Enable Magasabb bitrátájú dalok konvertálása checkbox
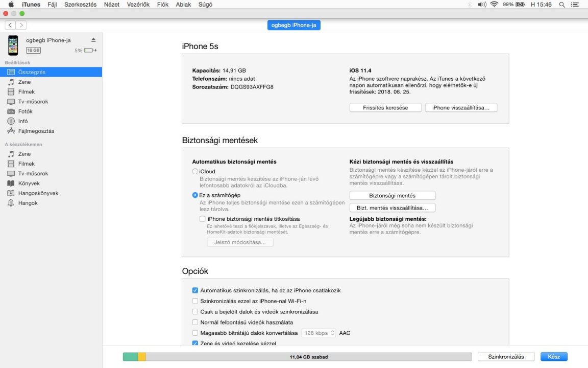This screenshot has width=588, height=368. click(x=195, y=333)
